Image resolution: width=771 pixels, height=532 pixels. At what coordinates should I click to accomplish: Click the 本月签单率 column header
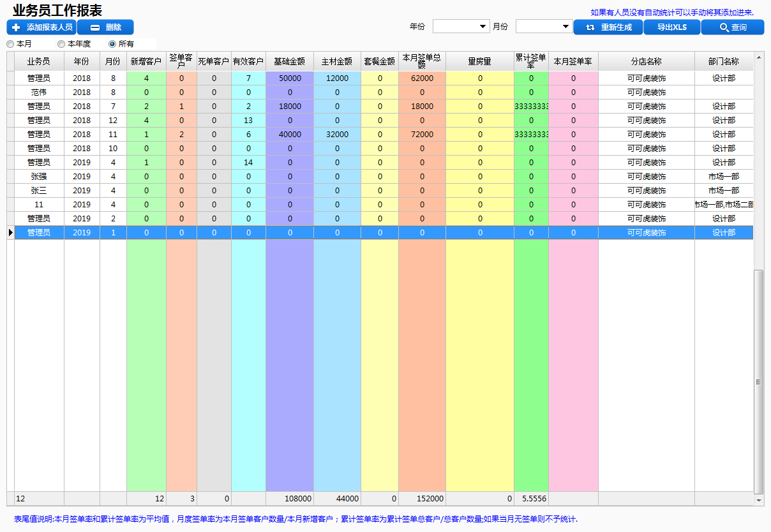tap(573, 62)
